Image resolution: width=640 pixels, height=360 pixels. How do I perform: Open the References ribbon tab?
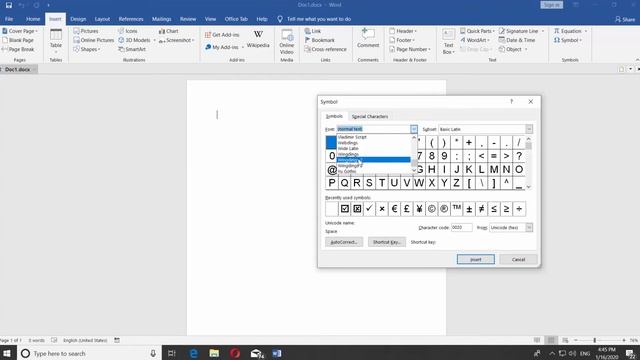pos(131,19)
